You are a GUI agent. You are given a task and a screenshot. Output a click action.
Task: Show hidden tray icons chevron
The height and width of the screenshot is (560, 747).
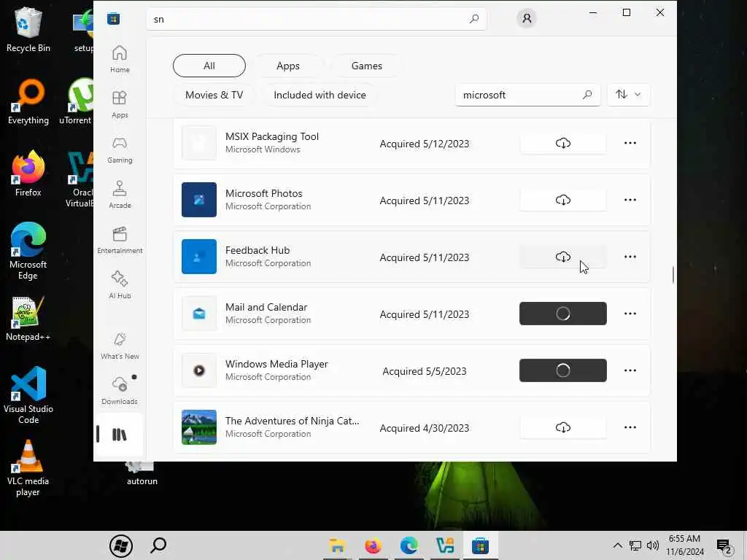tap(617, 545)
